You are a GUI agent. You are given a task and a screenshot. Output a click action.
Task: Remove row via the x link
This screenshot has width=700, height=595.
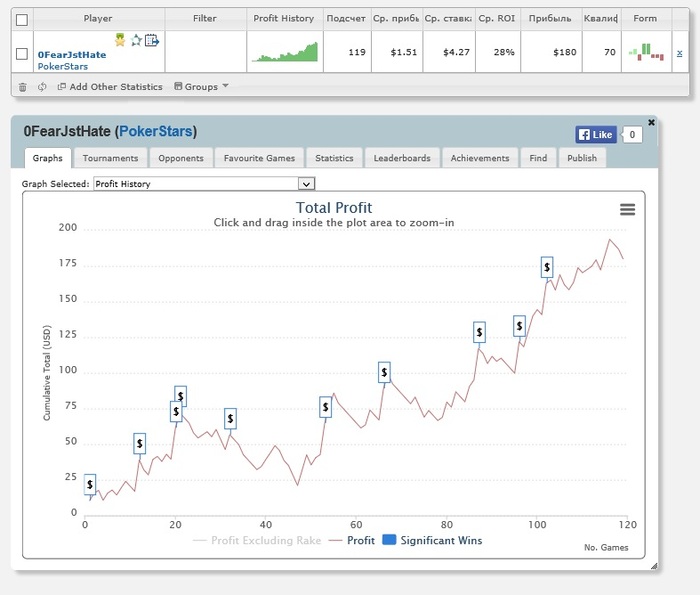pyautogui.click(x=679, y=53)
